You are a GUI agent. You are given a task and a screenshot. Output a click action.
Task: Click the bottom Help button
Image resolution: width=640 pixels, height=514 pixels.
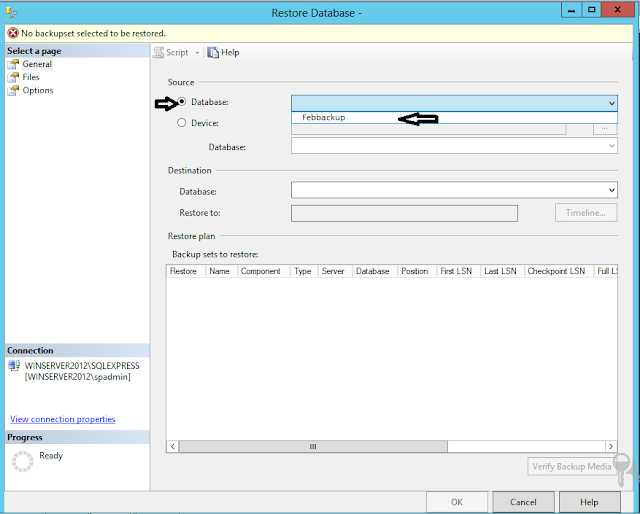coord(589,502)
